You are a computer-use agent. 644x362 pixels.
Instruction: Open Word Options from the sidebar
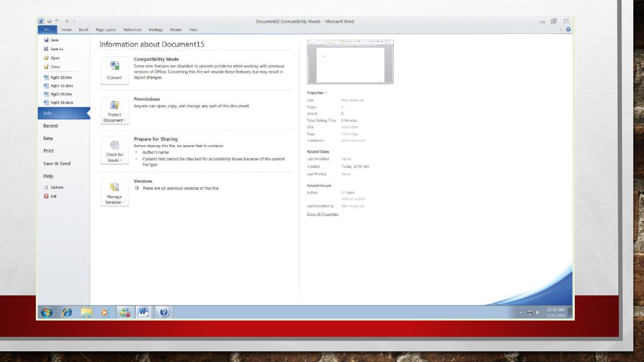tap(54, 187)
